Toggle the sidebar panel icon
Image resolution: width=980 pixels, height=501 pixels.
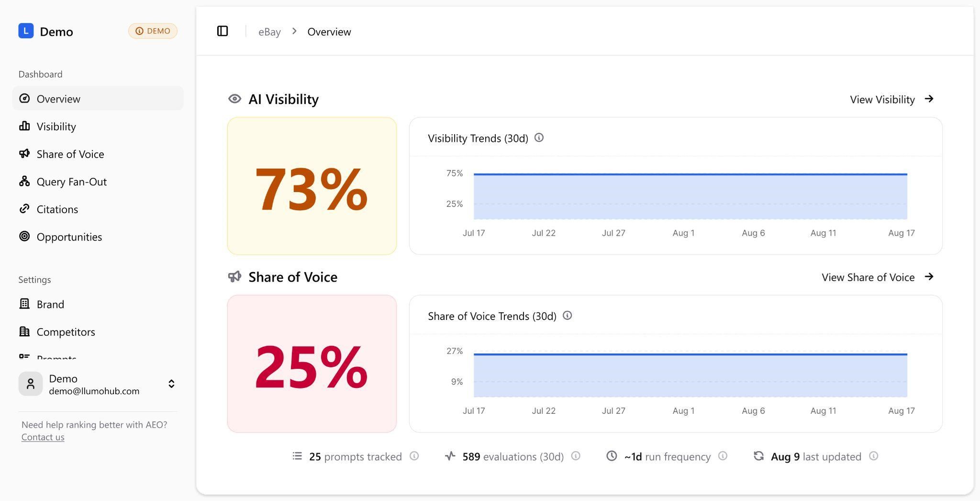[x=223, y=31]
